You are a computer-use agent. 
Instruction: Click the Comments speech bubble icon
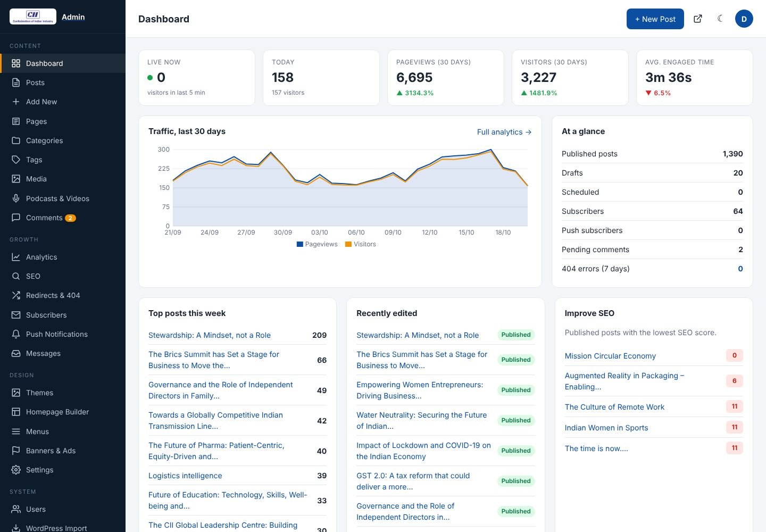click(x=16, y=218)
